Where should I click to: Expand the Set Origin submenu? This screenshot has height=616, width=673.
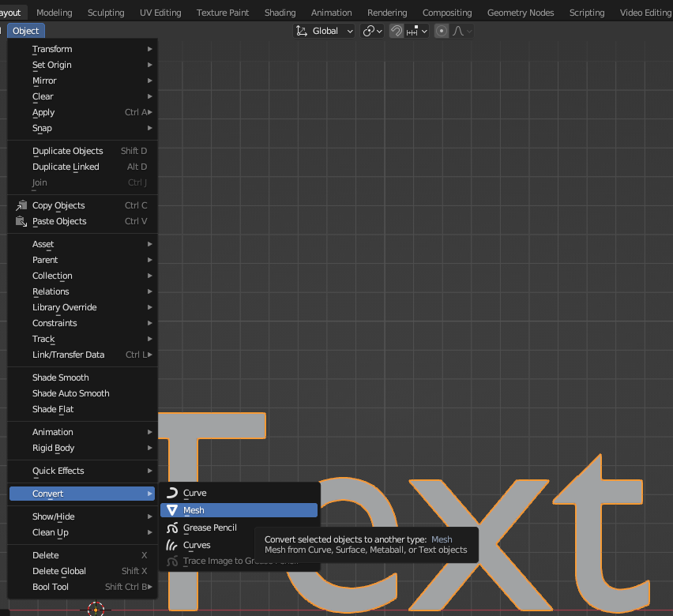click(82, 65)
